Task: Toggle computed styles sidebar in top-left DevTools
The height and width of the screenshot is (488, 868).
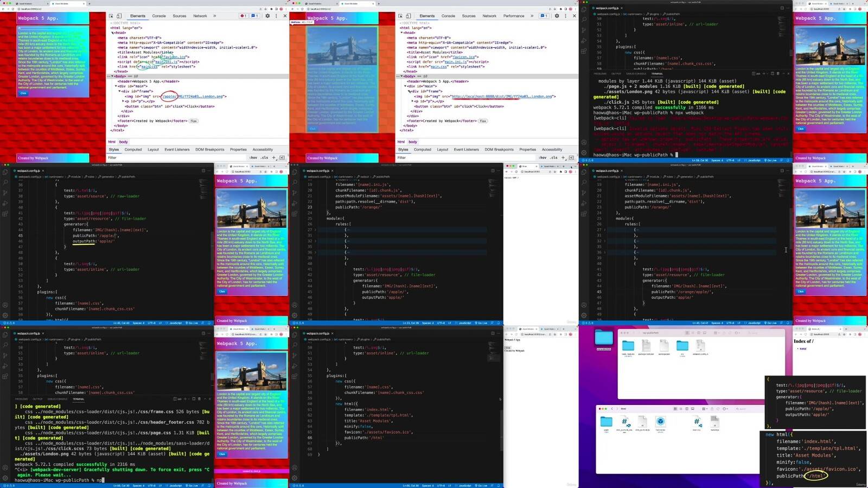Action: pyautogui.click(x=282, y=157)
